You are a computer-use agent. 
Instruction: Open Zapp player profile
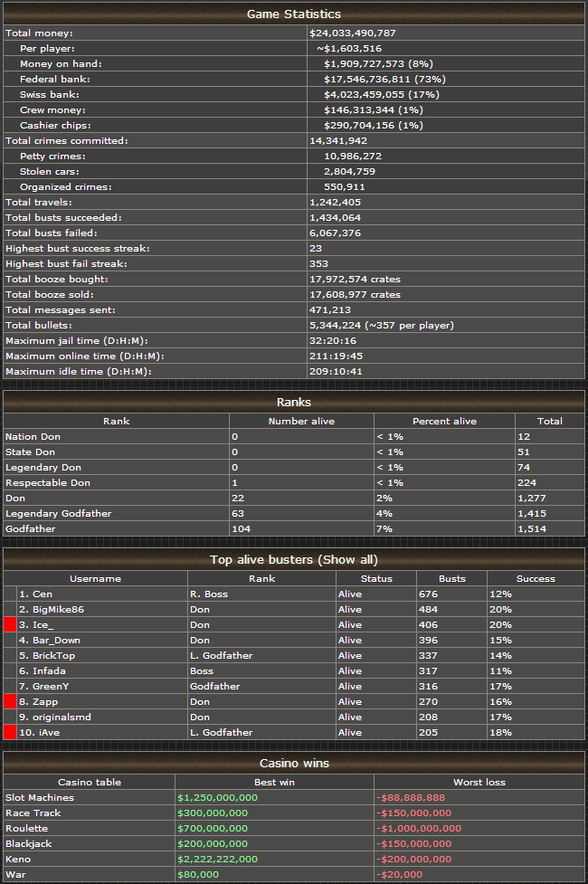(x=45, y=702)
